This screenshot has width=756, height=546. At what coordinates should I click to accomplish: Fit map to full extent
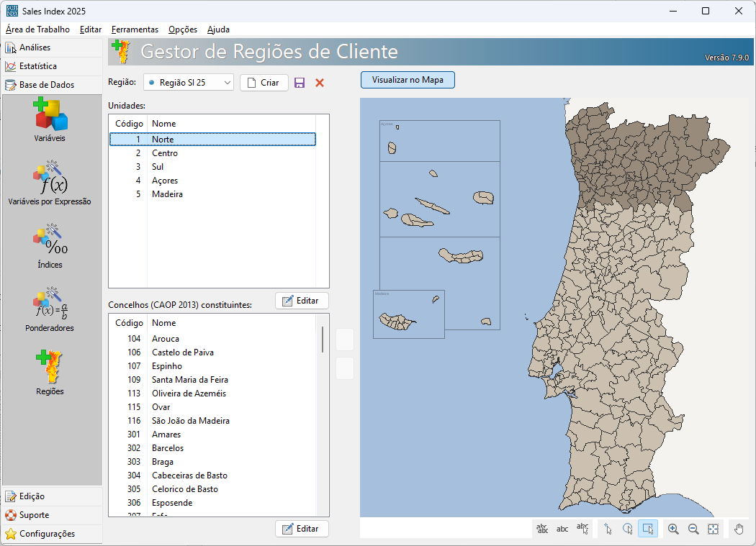pyautogui.click(x=713, y=529)
